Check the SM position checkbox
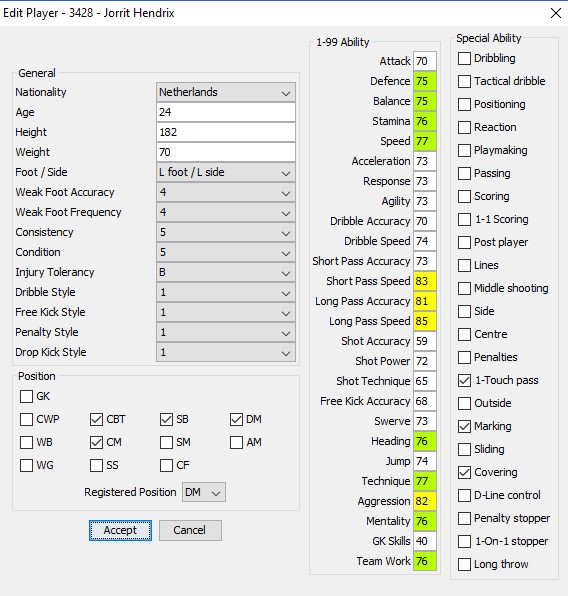The height and width of the screenshot is (596, 568). [167, 442]
